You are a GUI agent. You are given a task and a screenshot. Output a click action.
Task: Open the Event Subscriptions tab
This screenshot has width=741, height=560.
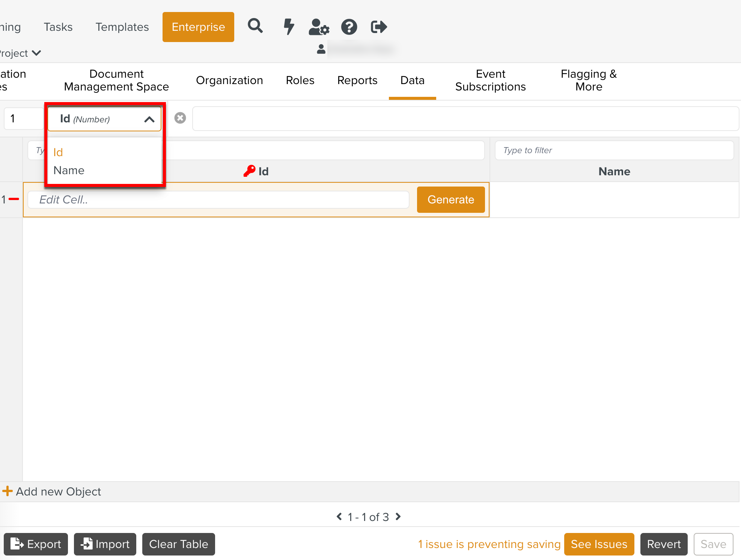point(490,80)
